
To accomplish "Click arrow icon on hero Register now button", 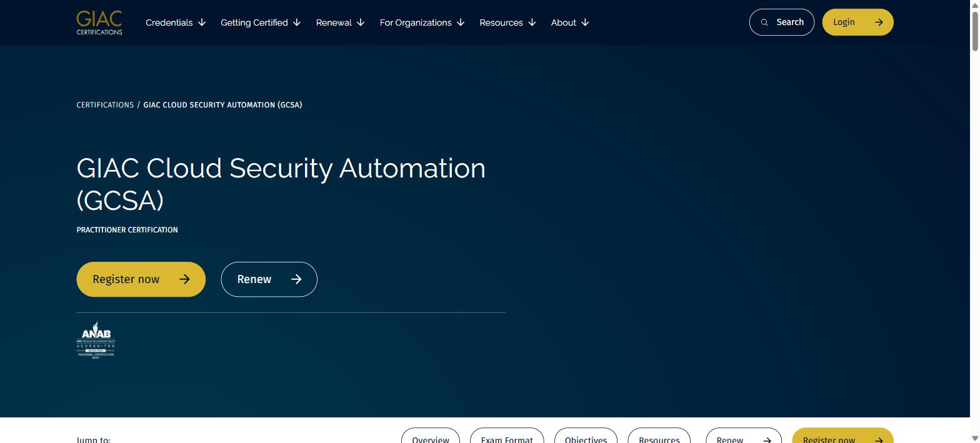I will point(184,279).
